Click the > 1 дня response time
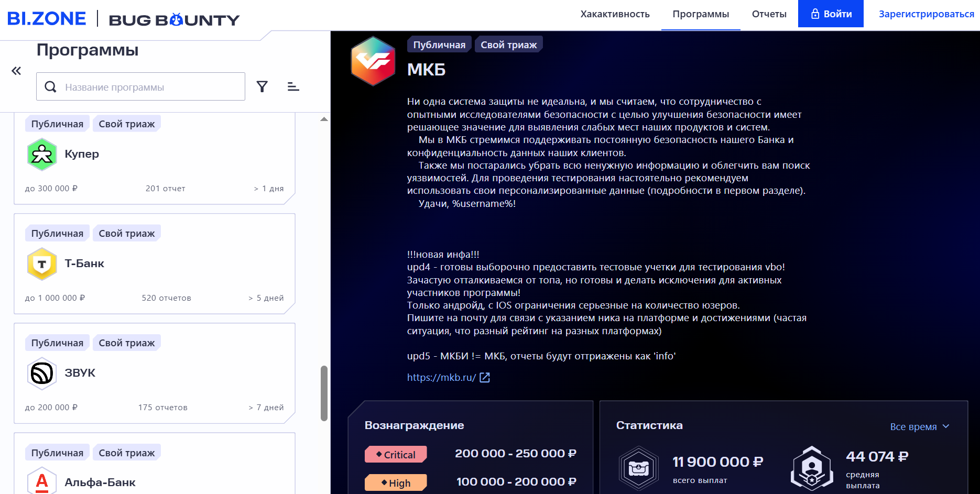This screenshot has height=494, width=980. coord(269,189)
